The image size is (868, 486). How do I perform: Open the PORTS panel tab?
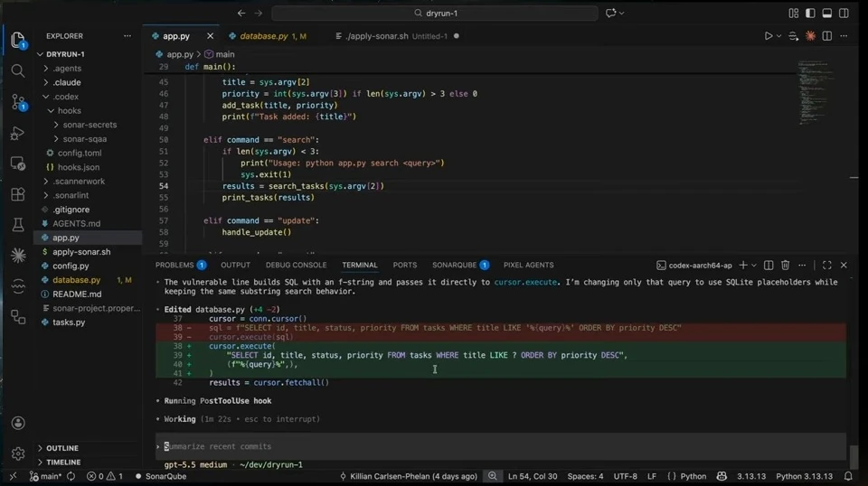405,265
